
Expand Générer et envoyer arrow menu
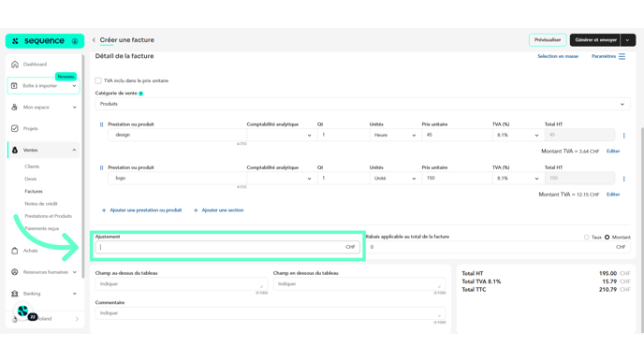[x=627, y=40]
